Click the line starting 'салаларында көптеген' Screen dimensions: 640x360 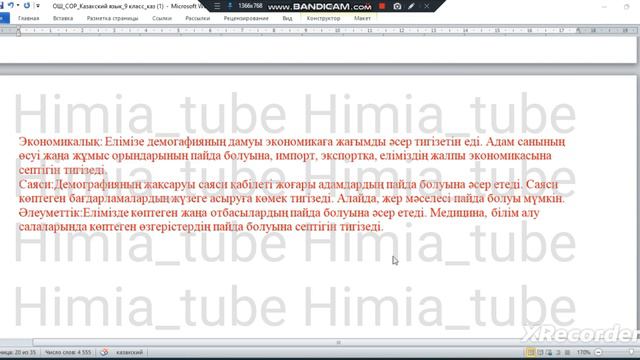(x=201, y=227)
